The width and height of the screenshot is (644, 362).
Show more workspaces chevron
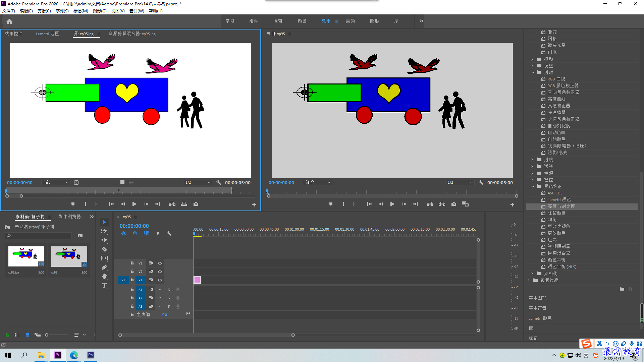pos(421,21)
